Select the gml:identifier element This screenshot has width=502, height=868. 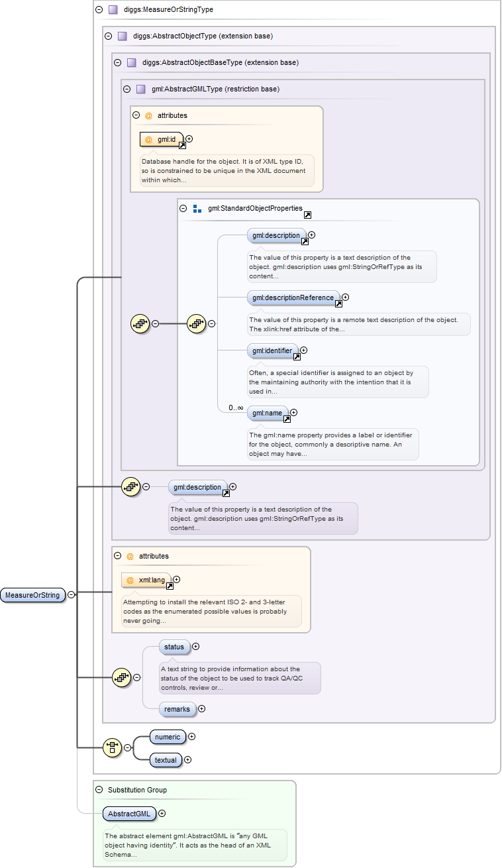click(x=270, y=351)
